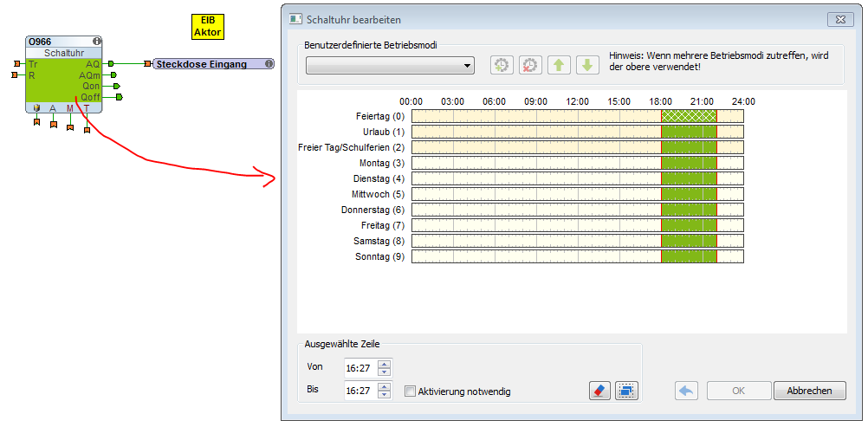Screen dimensions: 868x427
Task: Click the green time block in Montag row
Action: (x=689, y=163)
